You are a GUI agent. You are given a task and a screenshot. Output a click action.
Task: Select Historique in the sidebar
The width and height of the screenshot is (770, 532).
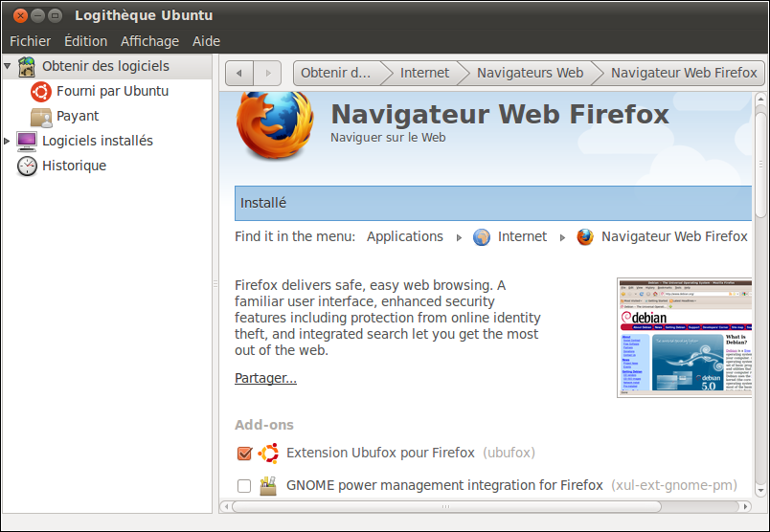(x=74, y=166)
